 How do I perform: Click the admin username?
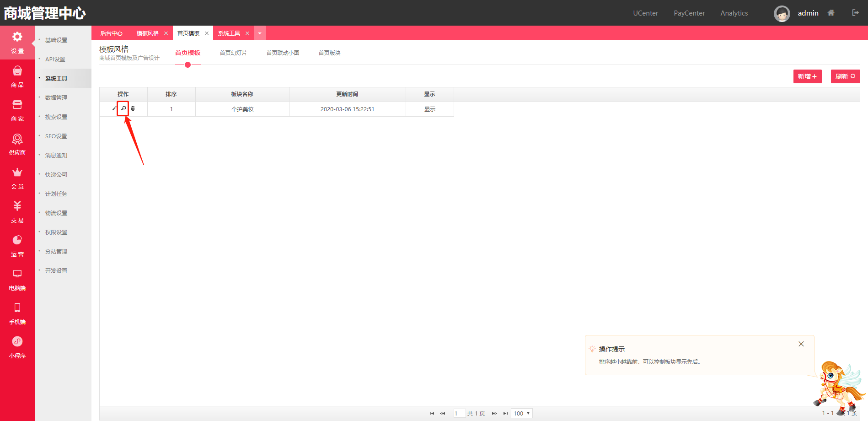tap(808, 13)
